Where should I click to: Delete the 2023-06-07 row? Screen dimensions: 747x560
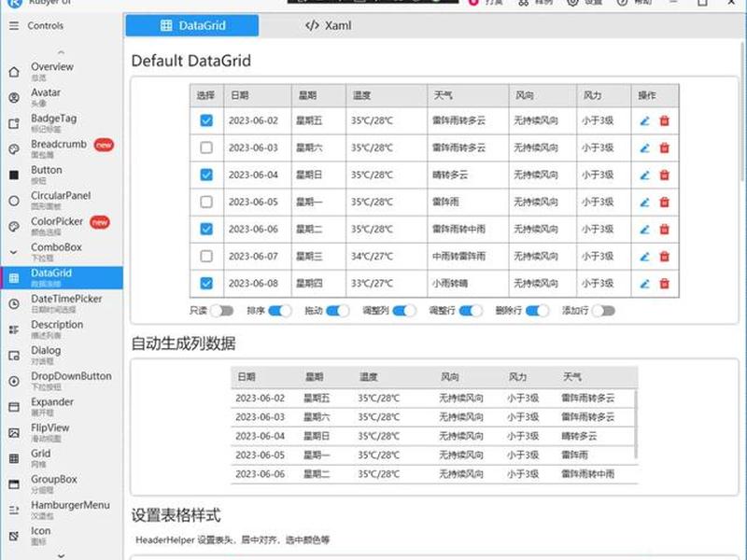(664, 257)
